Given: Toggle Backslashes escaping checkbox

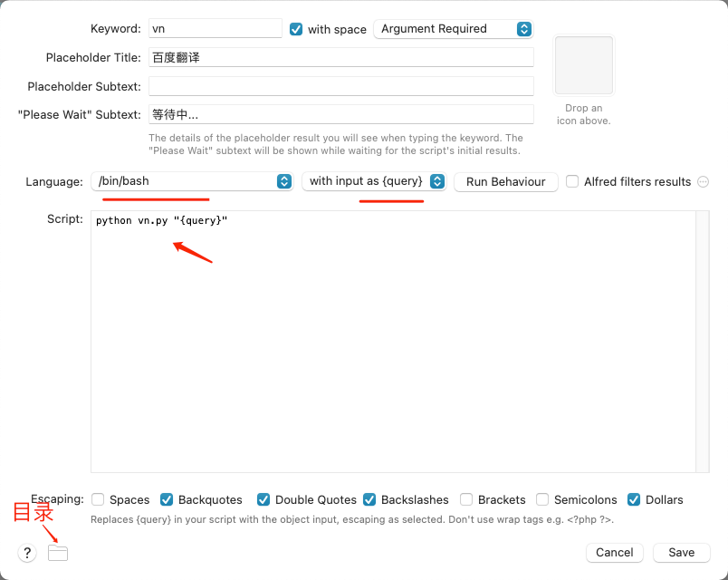Looking at the screenshot, I should click(369, 499).
